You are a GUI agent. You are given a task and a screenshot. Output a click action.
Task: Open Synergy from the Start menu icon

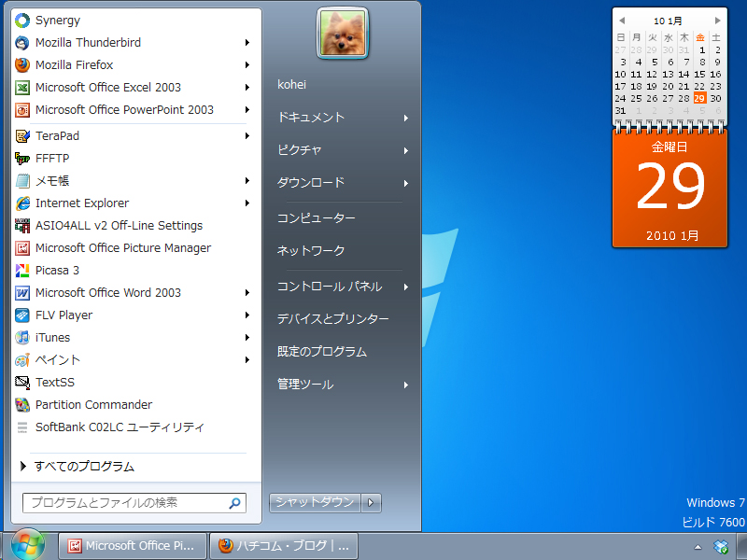[22, 21]
